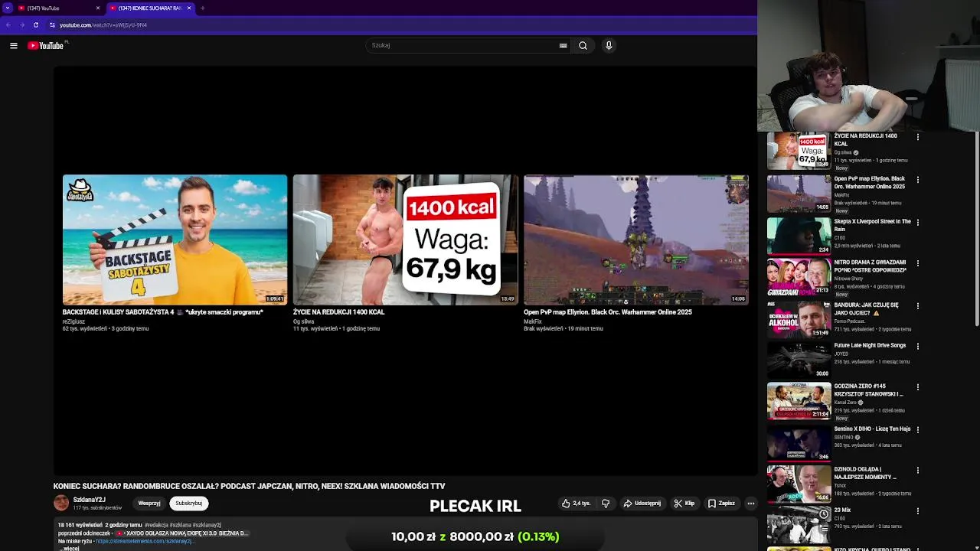Open the SzklanaY2J channel name link

[x=90, y=500]
